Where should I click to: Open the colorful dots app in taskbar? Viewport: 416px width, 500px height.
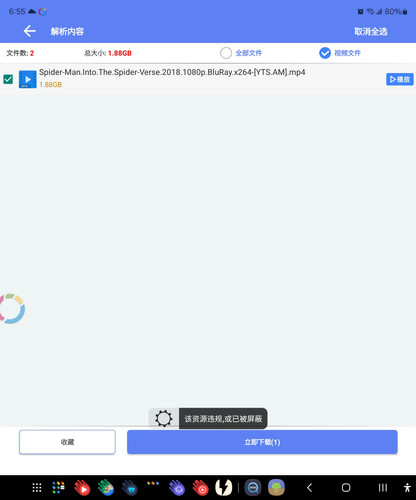click(x=58, y=488)
